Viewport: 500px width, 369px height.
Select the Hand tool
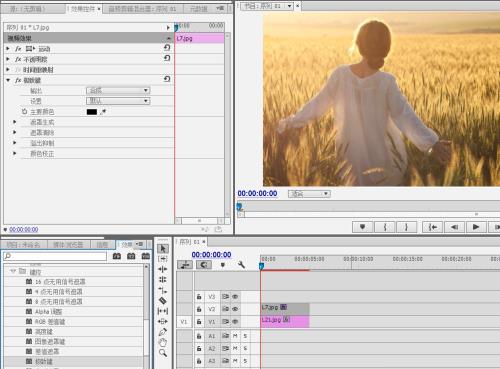click(x=163, y=342)
